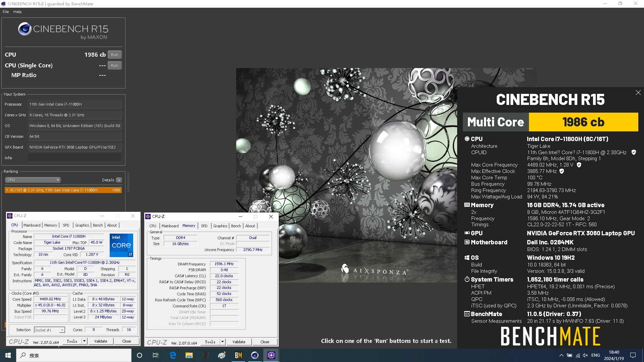Viewport: 644px width, 362px height.
Task: Switch to CPU-Z app on taskbar
Action: [x=271, y=355]
